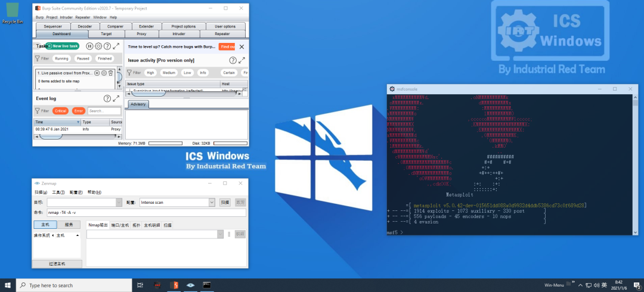644x292 pixels.
Task: Open the Intense scan profile dropdown
Action: pos(212,203)
